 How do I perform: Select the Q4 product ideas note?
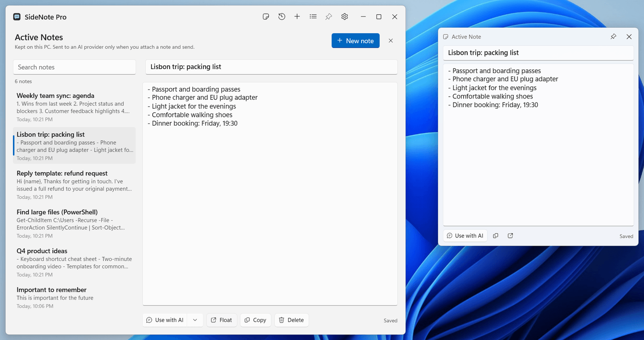tap(75, 262)
